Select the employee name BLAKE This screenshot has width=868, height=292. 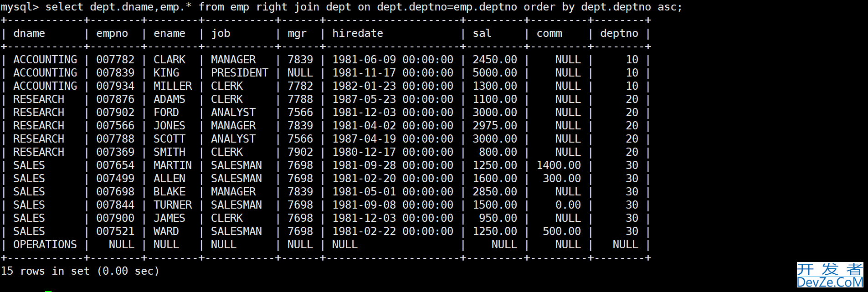point(169,192)
